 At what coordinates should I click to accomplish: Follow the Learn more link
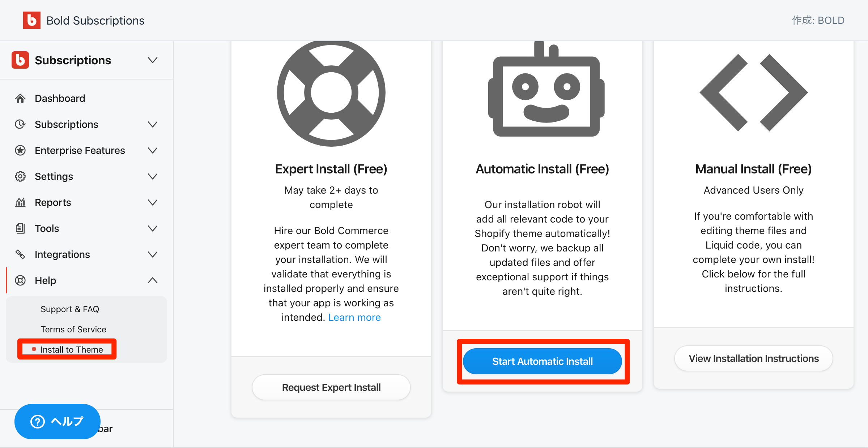(x=354, y=317)
